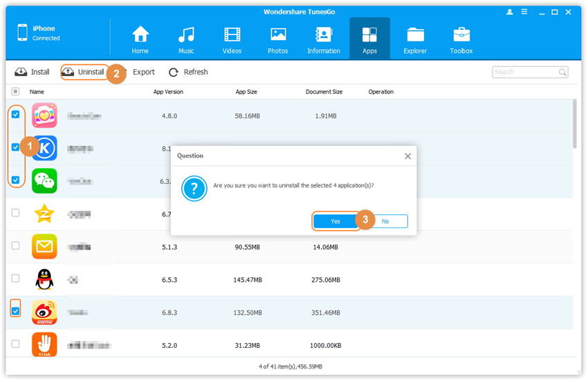The height and width of the screenshot is (381, 588).
Task: Click the search magnifier icon
Action: 562,72
